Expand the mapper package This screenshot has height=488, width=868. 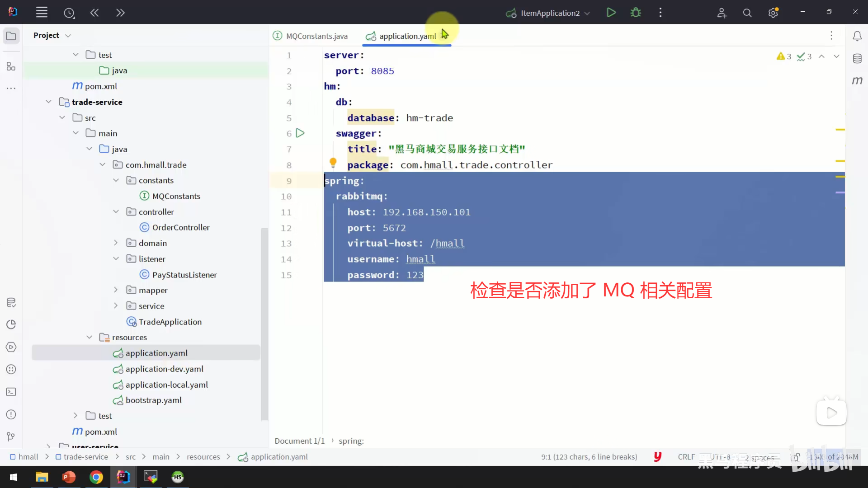pos(116,290)
